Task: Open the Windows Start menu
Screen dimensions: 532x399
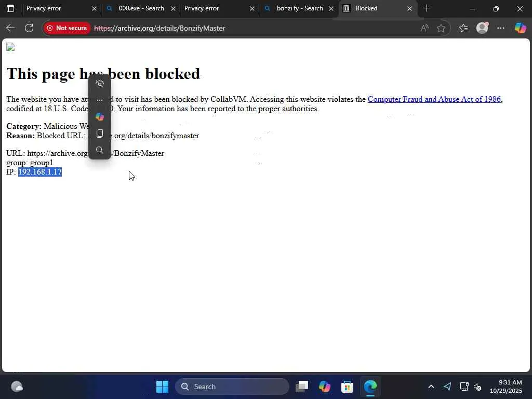Action: 162,387
